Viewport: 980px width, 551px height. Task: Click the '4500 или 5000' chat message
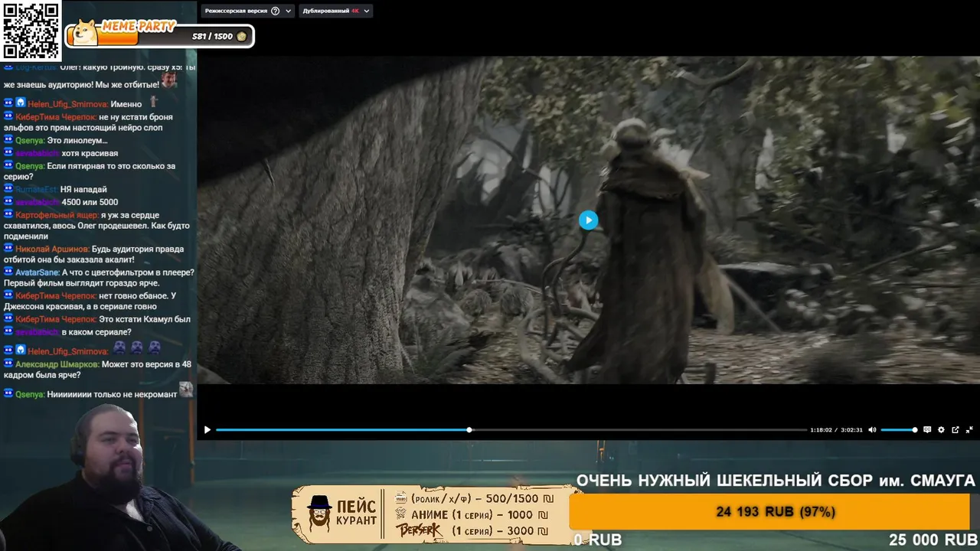coord(60,202)
